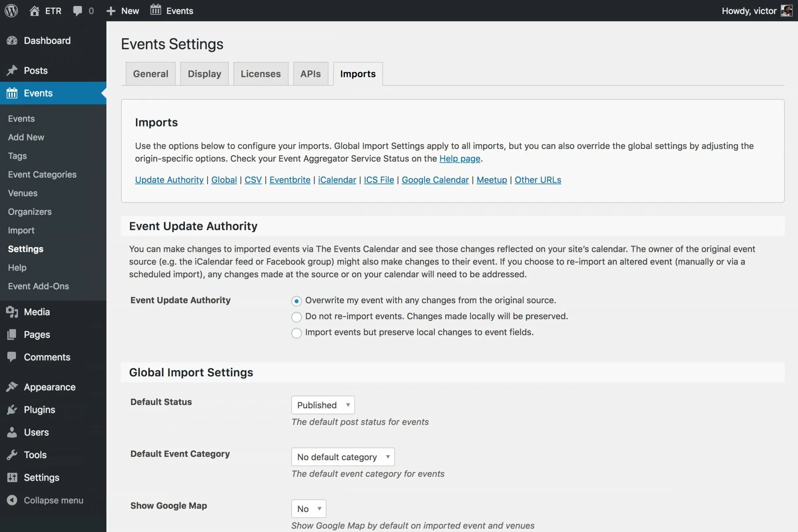Click Howdy, victor account text

749,11
